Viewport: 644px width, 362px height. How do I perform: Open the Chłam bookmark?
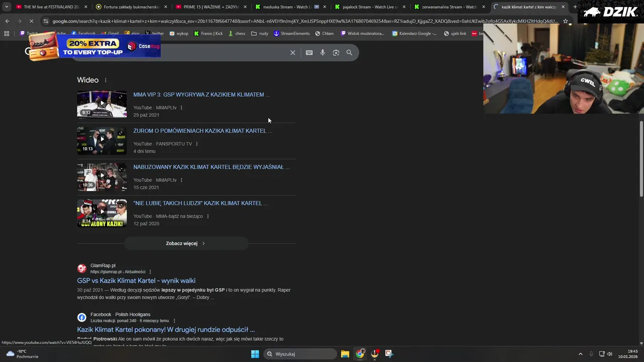[325, 34]
